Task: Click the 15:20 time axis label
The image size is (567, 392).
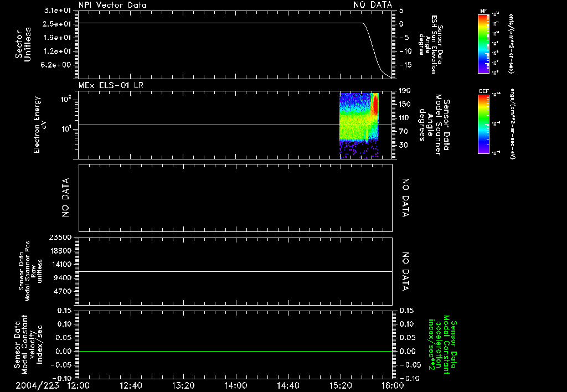Action: [x=341, y=385]
